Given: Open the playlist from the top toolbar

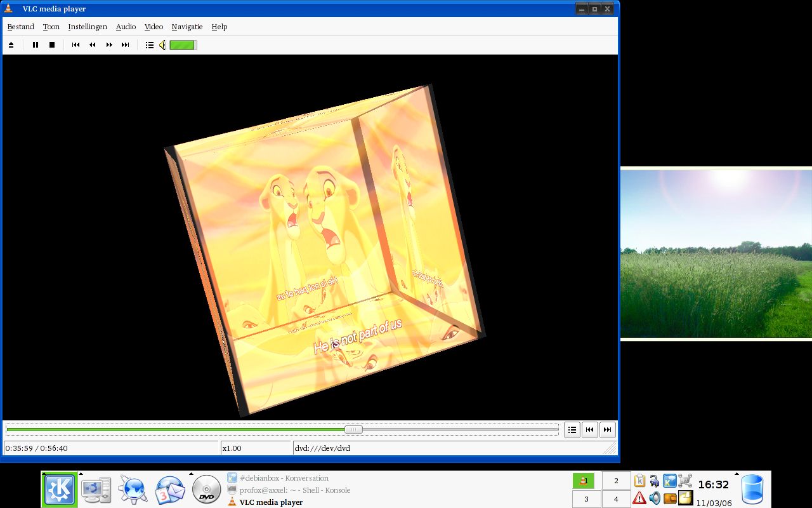Looking at the screenshot, I should 150,45.
